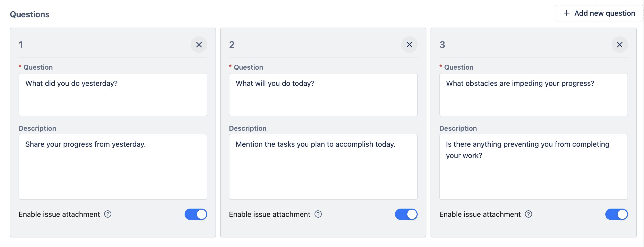Click help icon for question 1 issue attachment

[108, 214]
